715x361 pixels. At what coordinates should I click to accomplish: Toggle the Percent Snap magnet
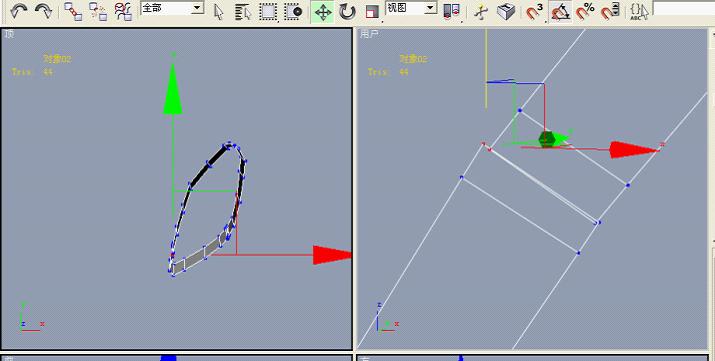coord(585,12)
